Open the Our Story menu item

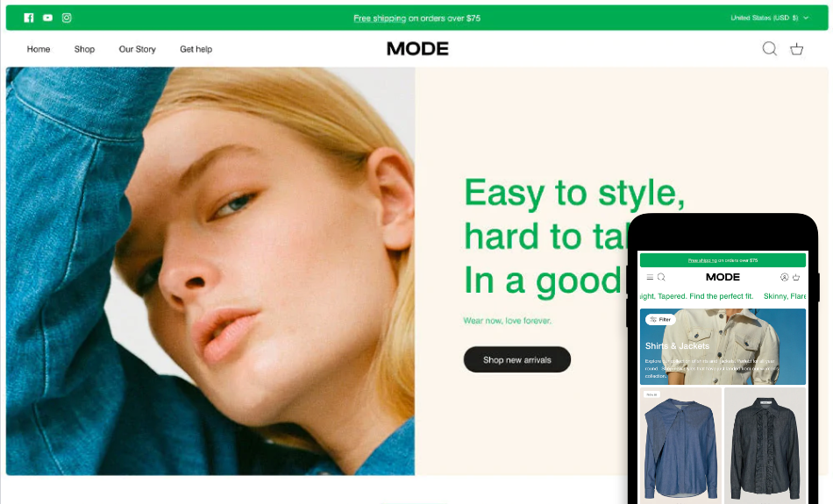(x=137, y=49)
